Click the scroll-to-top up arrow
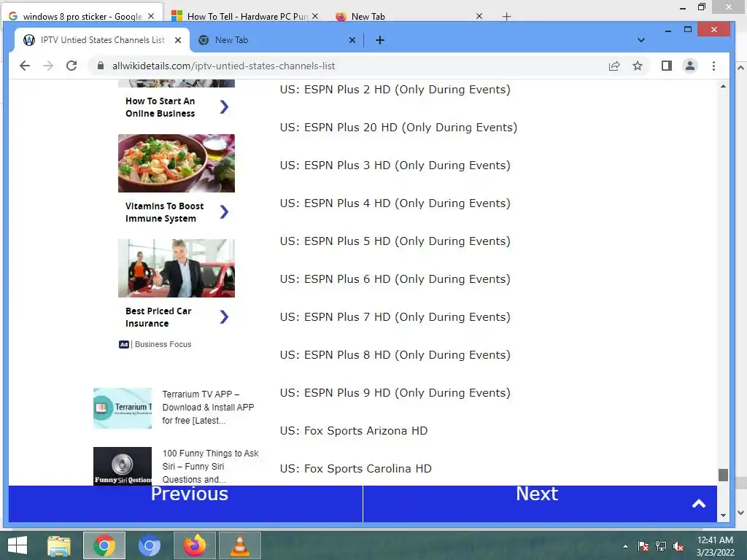The image size is (747, 560). [699, 504]
